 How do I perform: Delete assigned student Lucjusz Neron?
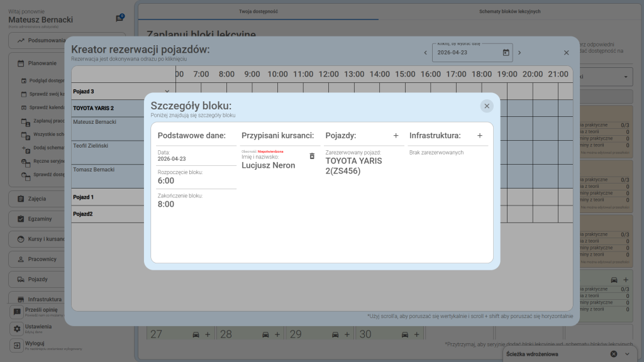click(312, 156)
